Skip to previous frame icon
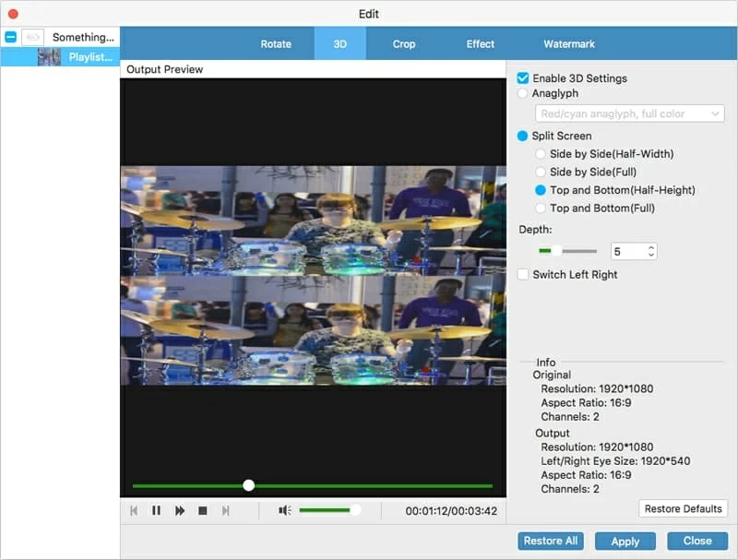The height and width of the screenshot is (560, 738). pyautogui.click(x=134, y=510)
